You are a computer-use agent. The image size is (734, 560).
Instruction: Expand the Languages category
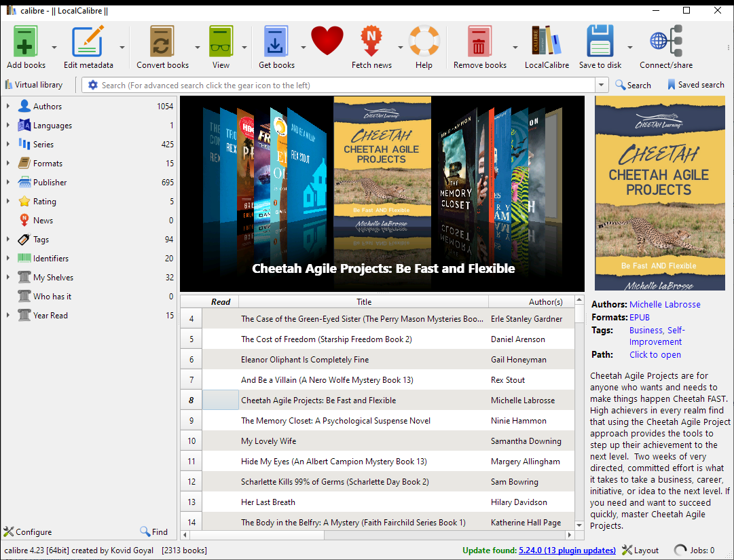8,126
